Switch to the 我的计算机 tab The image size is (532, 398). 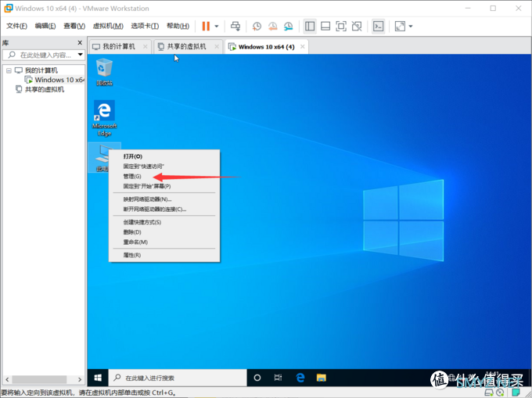point(120,46)
